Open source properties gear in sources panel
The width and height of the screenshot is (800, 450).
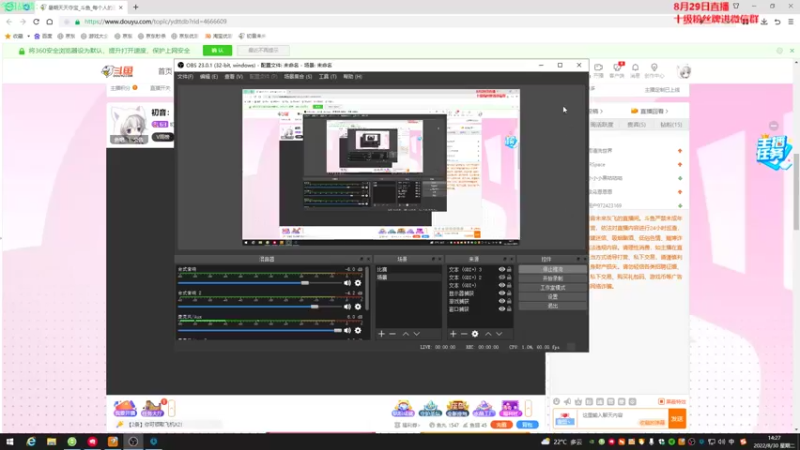[475, 334]
